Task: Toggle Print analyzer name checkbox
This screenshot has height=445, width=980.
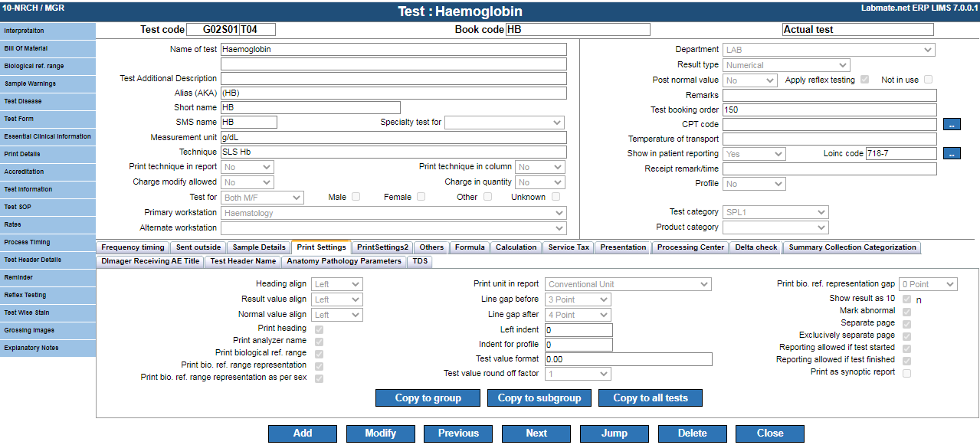Action: (x=319, y=341)
